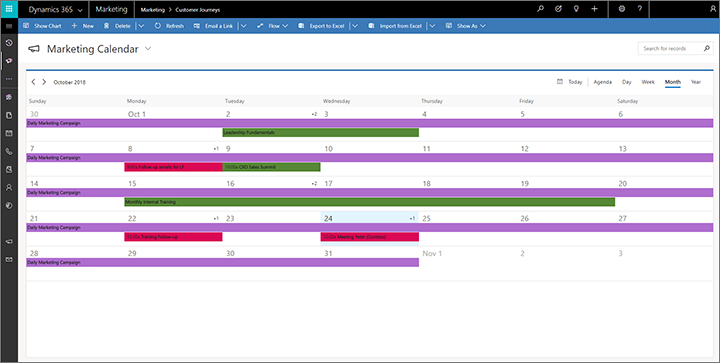The height and width of the screenshot is (363, 720).
Task: Open Follow up emails for LF event
Action: [174, 167]
